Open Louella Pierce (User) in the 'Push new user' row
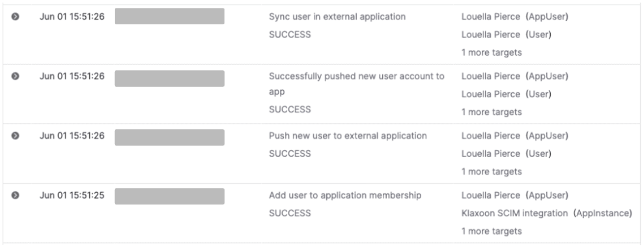The width and height of the screenshot is (644, 247). pos(507,154)
